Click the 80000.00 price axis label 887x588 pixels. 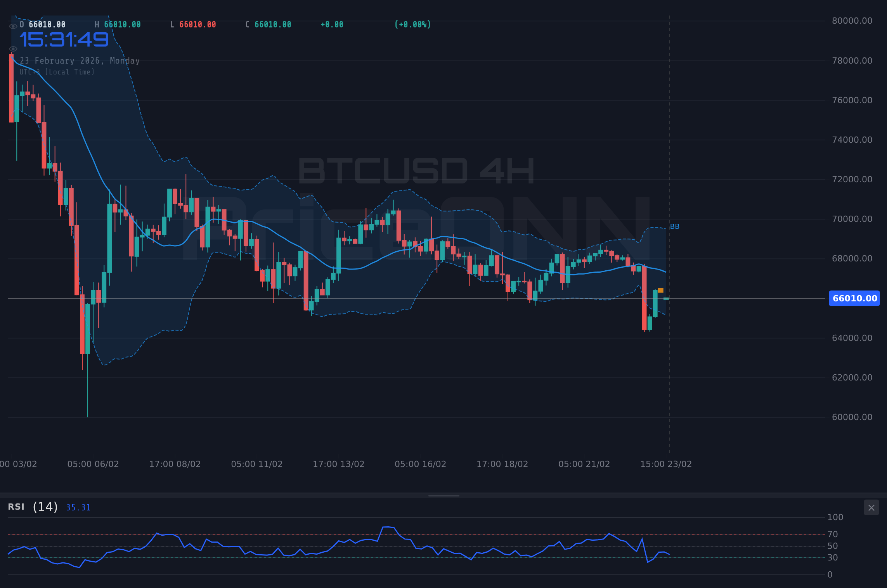(852, 21)
